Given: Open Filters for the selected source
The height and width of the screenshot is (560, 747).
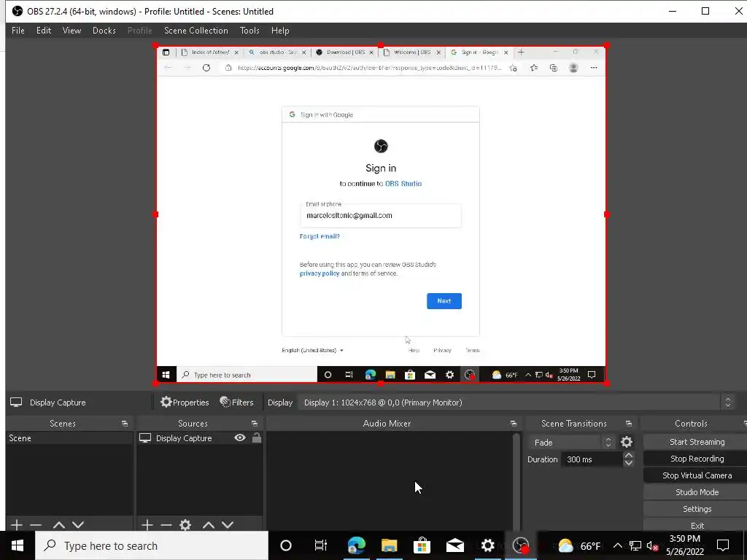Looking at the screenshot, I should point(236,402).
